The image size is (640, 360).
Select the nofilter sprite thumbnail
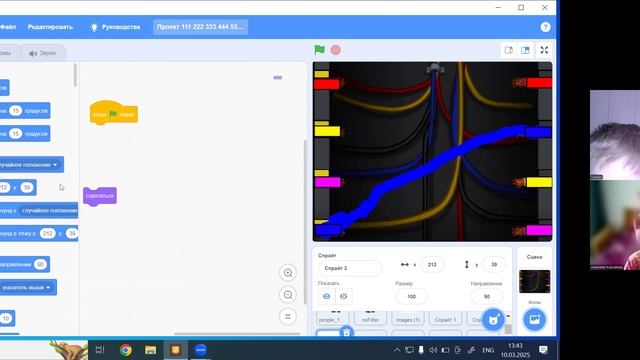pos(370,317)
